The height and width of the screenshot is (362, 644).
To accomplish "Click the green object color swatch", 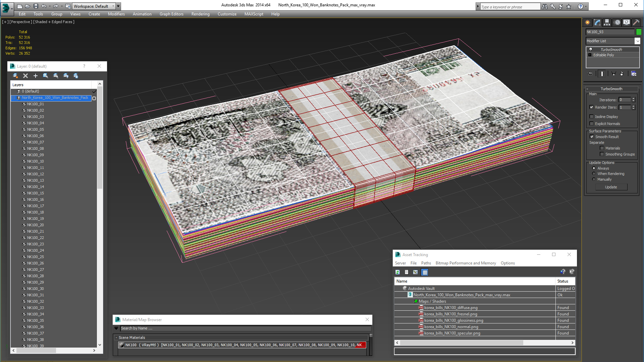I will coord(639,32).
